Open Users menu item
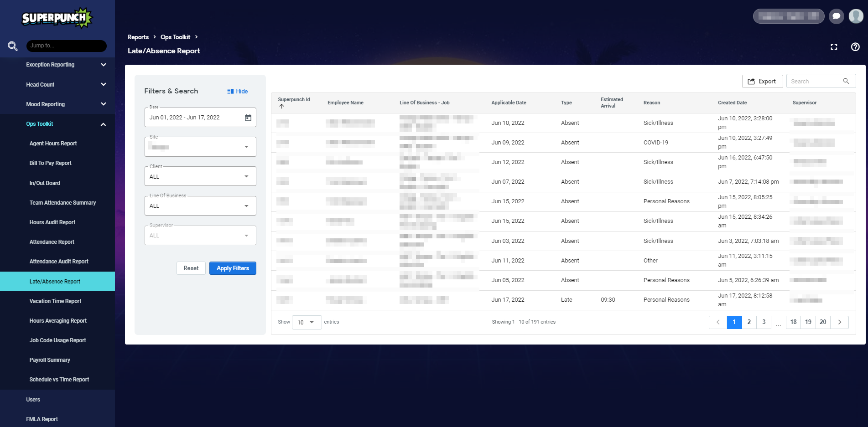868x427 pixels. click(33, 400)
